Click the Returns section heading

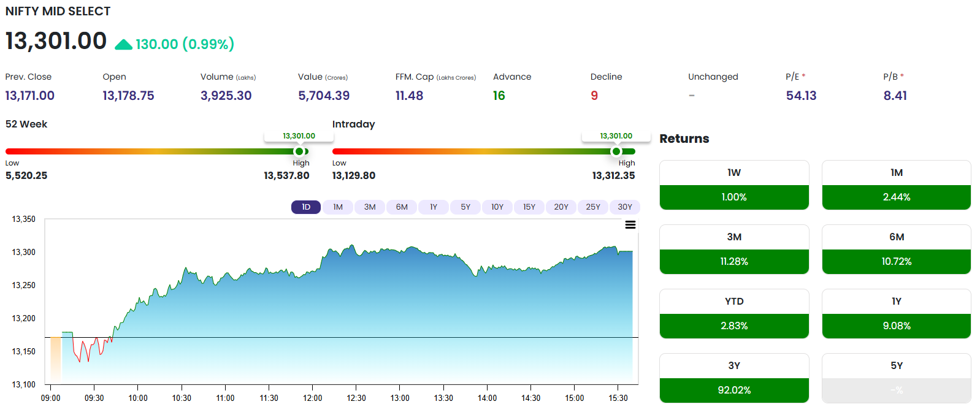click(684, 139)
